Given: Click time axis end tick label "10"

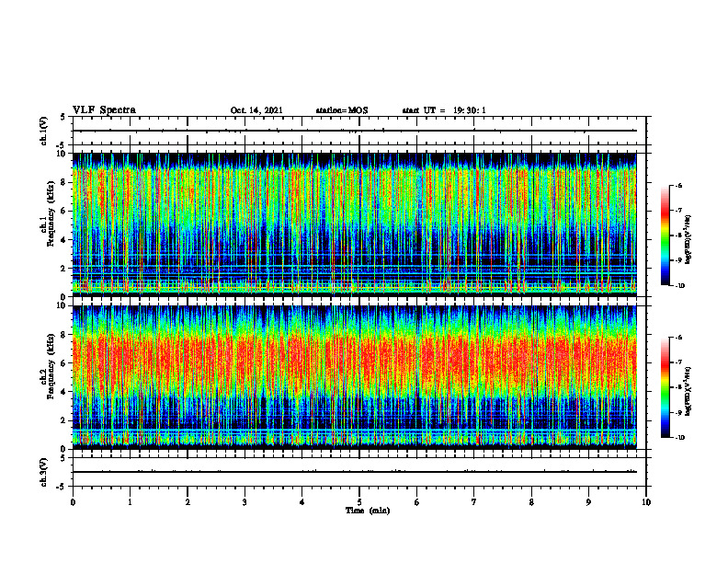Looking at the screenshot, I should click(x=646, y=502).
